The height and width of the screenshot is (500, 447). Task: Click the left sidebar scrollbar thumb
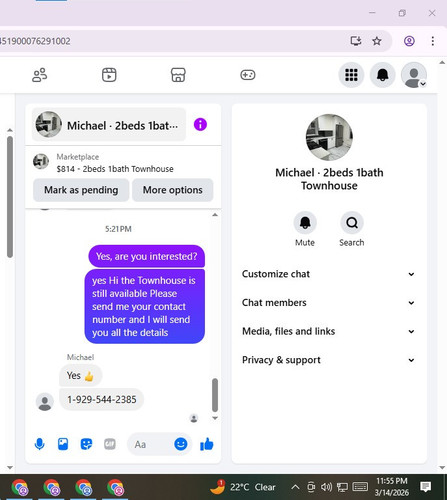(x=10, y=197)
